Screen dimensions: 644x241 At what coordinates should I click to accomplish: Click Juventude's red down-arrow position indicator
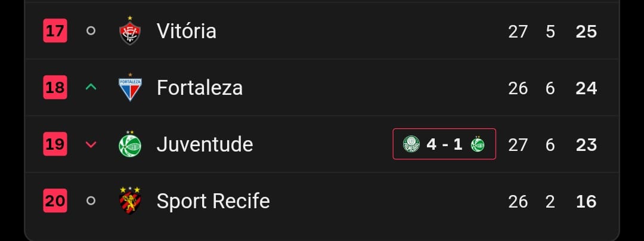(x=91, y=144)
